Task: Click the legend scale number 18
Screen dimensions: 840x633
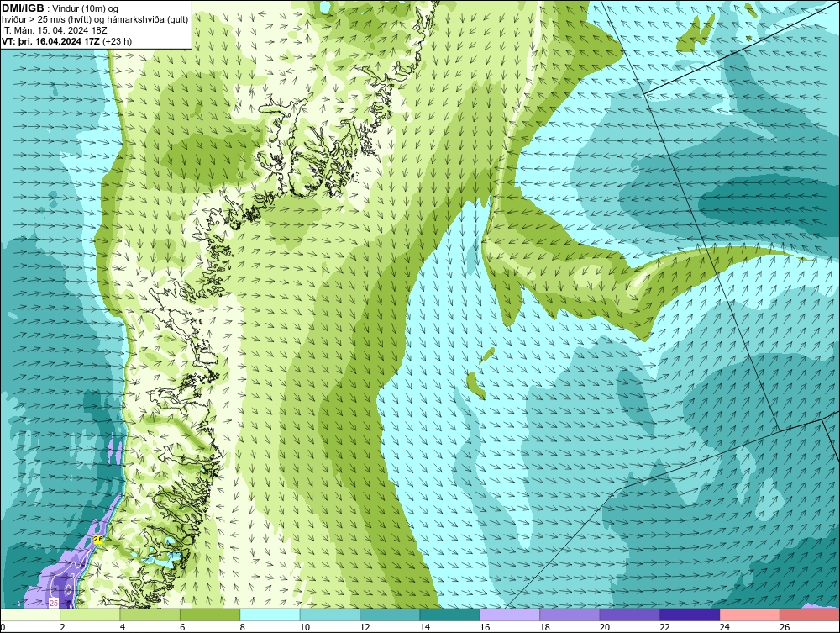Action: point(544,627)
